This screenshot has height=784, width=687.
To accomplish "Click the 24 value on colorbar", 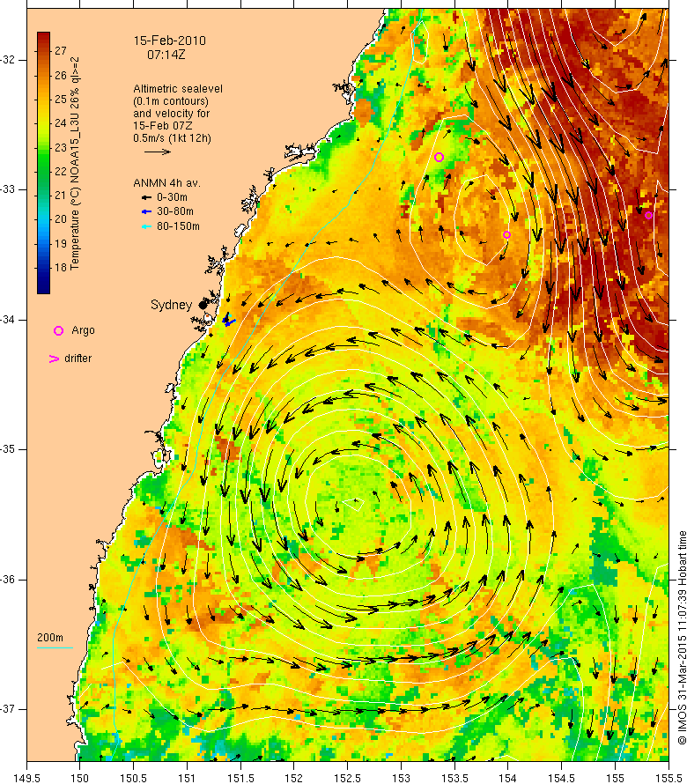I will pos(61,123).
